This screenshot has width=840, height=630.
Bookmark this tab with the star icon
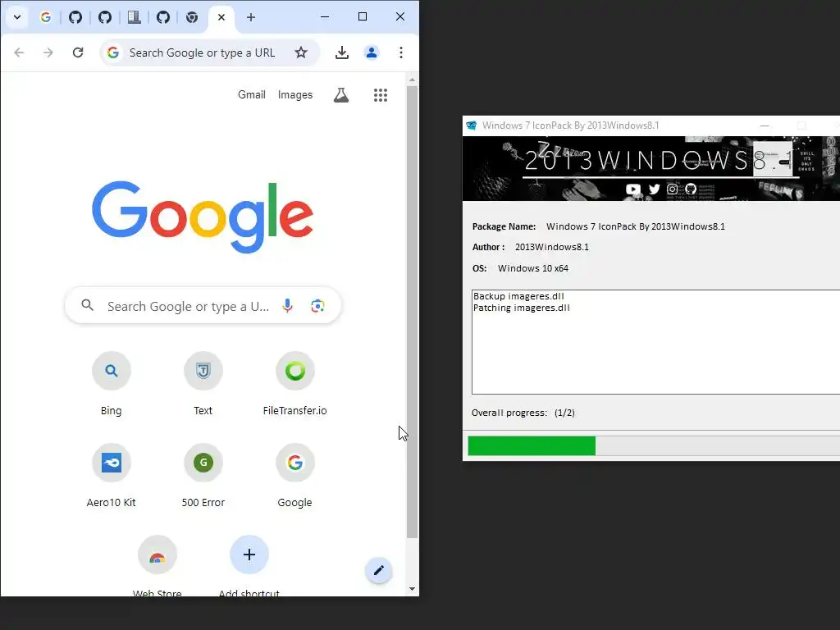pos(301,52)
